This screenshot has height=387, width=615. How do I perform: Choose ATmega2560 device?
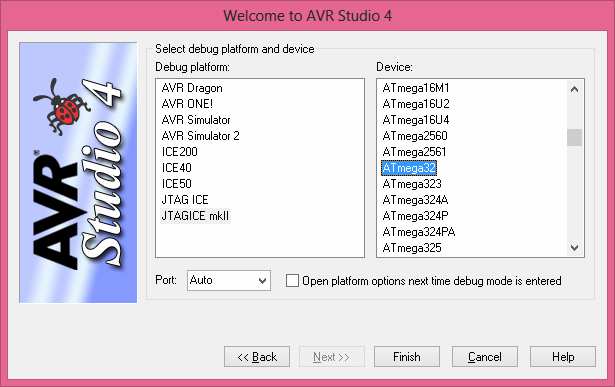click(415, 136)
